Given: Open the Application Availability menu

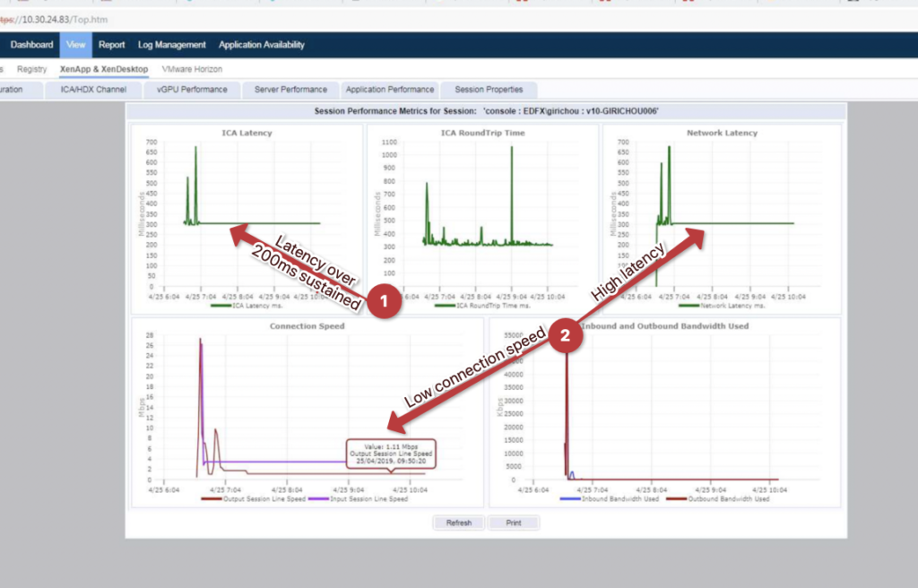Looking at the screenshot, I should tap(260, 44).
